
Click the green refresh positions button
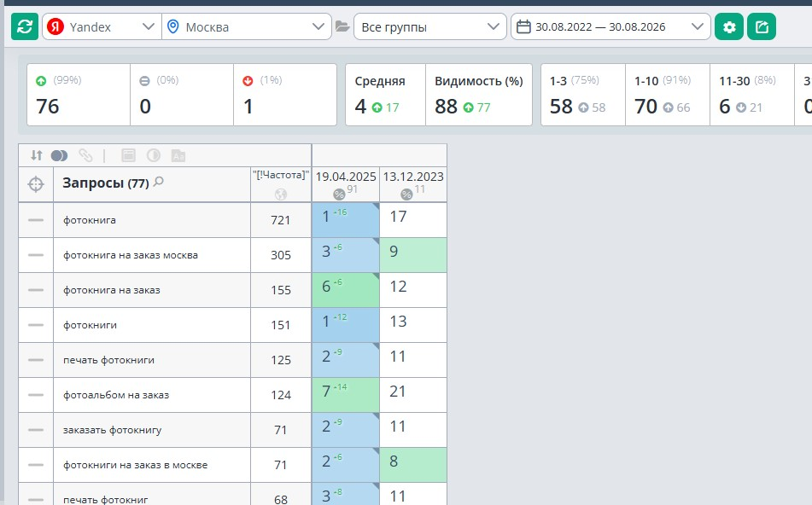pos(25,27)
